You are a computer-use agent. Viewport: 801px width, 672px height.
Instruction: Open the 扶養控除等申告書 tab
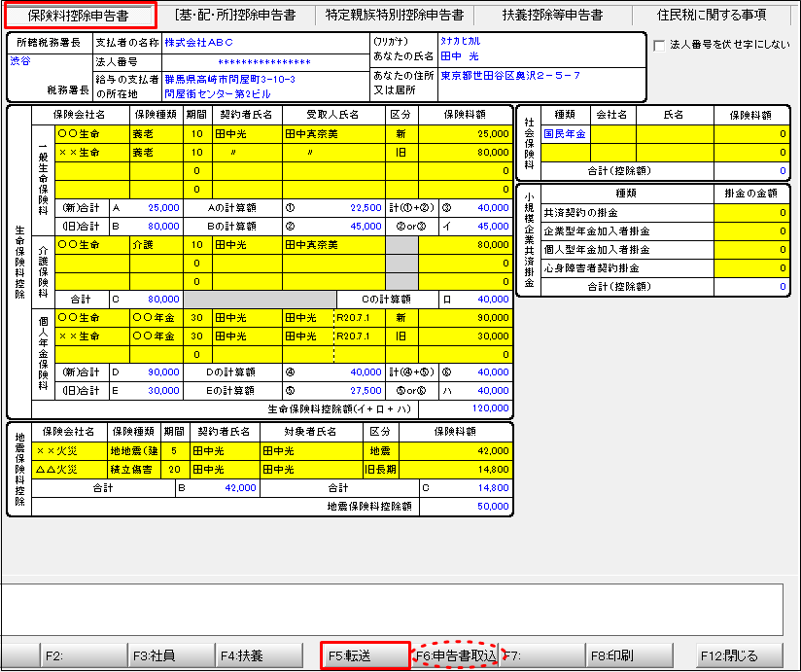pos(552,15)
